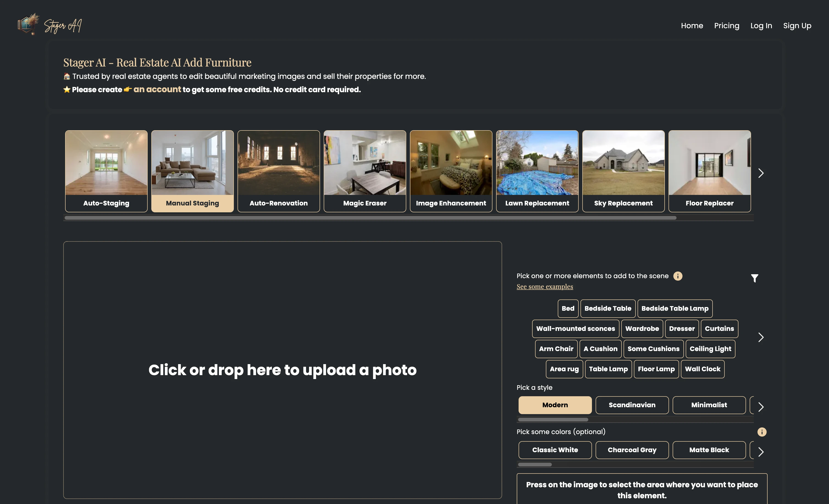Go to Log In page
Viewport: 829px width, 504px height.
(x=761, y=26)
